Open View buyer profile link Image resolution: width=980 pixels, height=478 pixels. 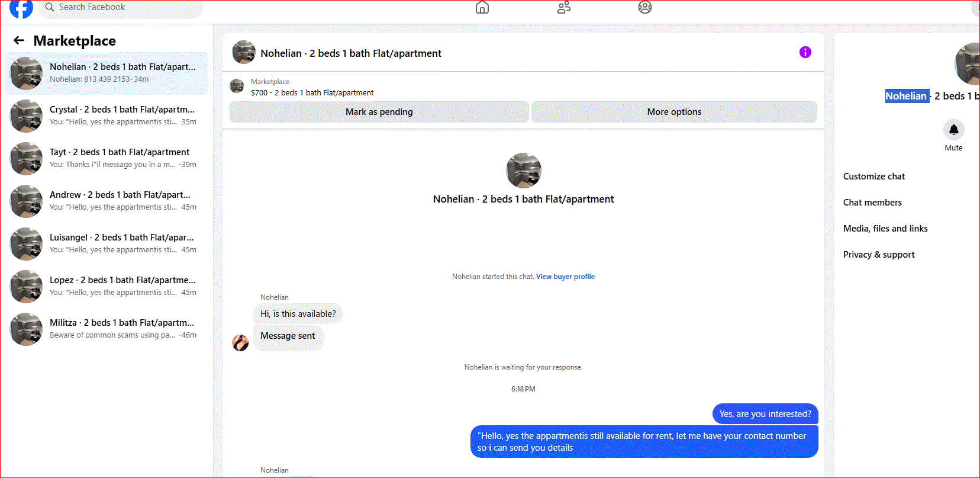pyautogui.click(x=565, y=277)
